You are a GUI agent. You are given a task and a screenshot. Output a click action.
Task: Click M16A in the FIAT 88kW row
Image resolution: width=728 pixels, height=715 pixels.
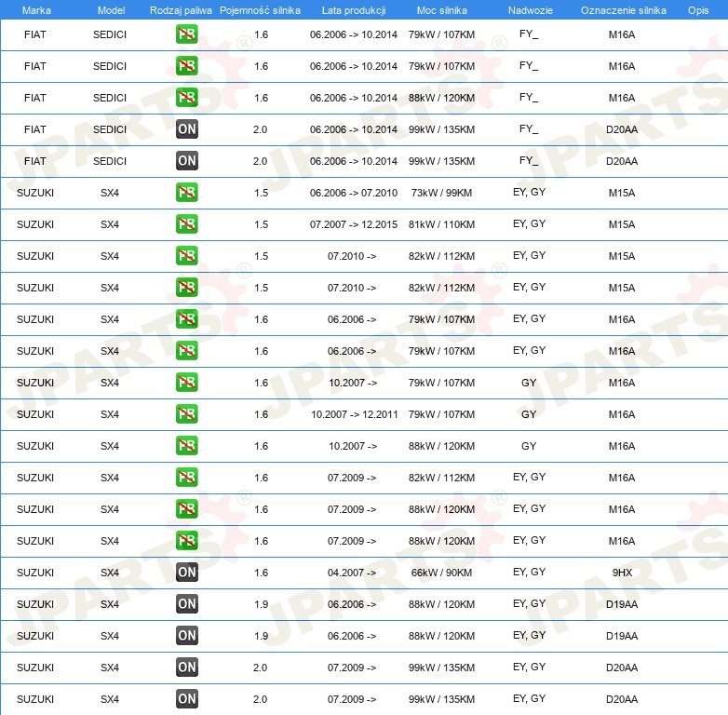(x=622, y=98)
